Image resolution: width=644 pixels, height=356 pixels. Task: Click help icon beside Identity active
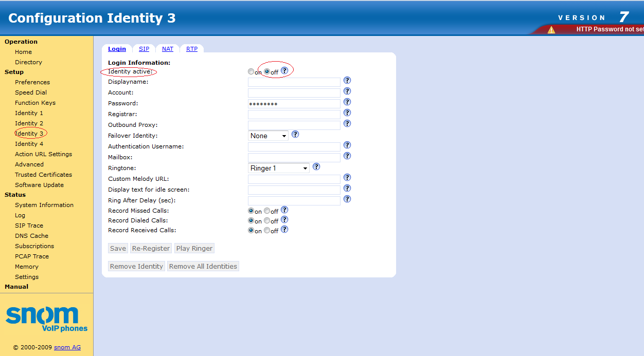pyautogui.click(x=284, y=70)
